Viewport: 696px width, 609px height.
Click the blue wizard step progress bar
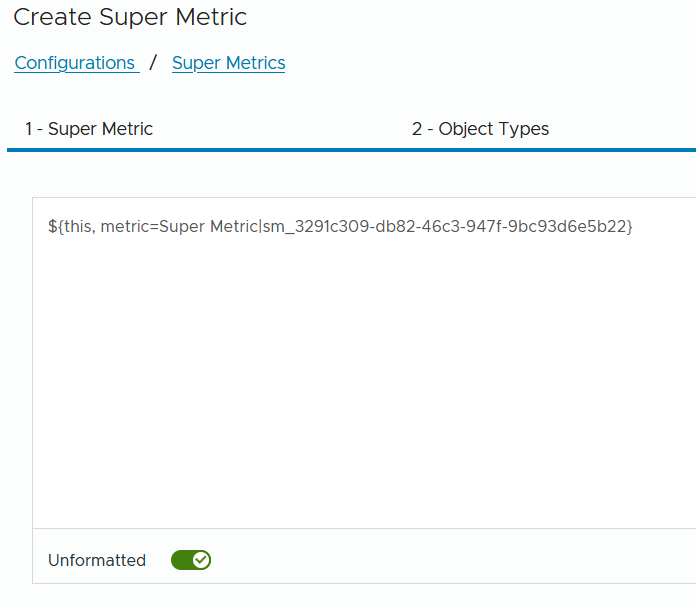(352, 150)
